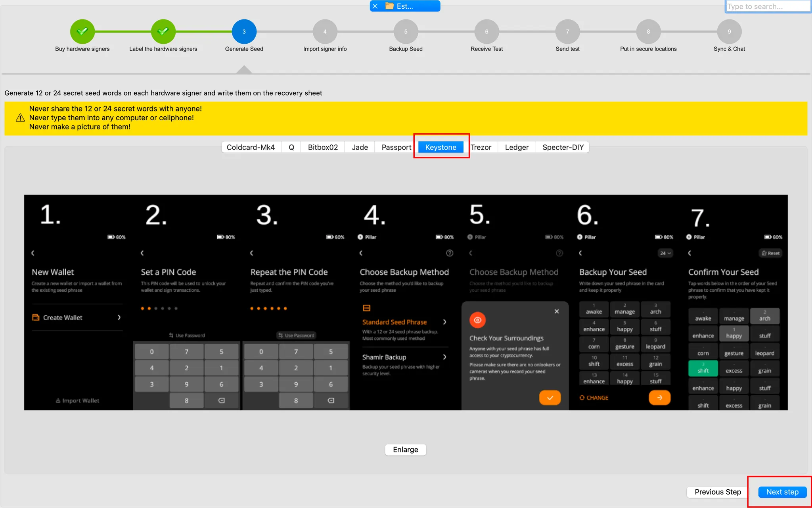Go back with Previous Step button
Viewport: 812px width, 508px height.
point(717,492)
